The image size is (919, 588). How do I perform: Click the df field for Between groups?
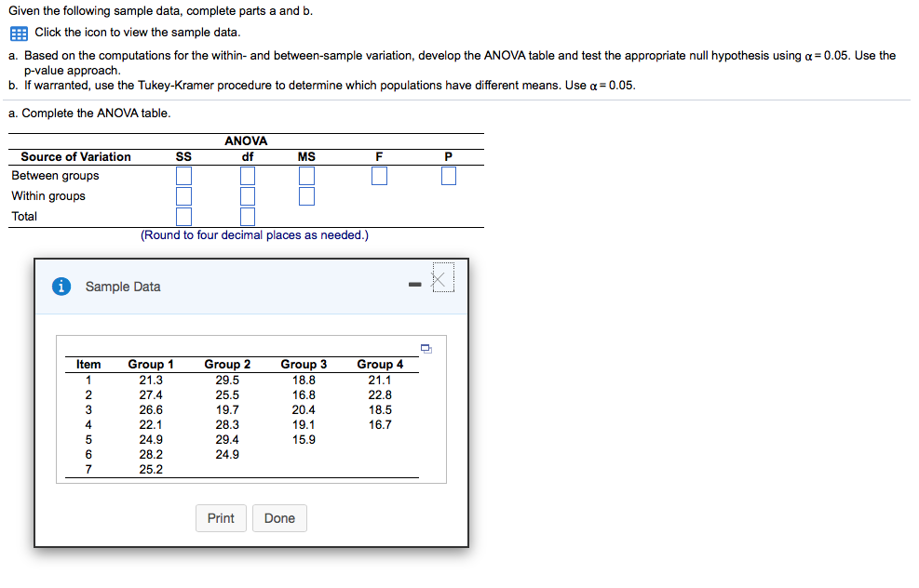coord(247,175)
